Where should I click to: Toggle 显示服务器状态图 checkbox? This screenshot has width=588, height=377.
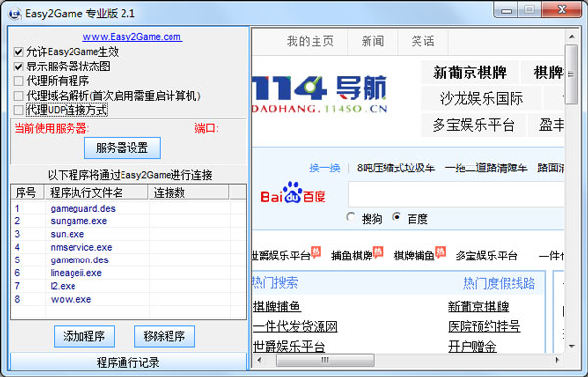tap(18, 67)
